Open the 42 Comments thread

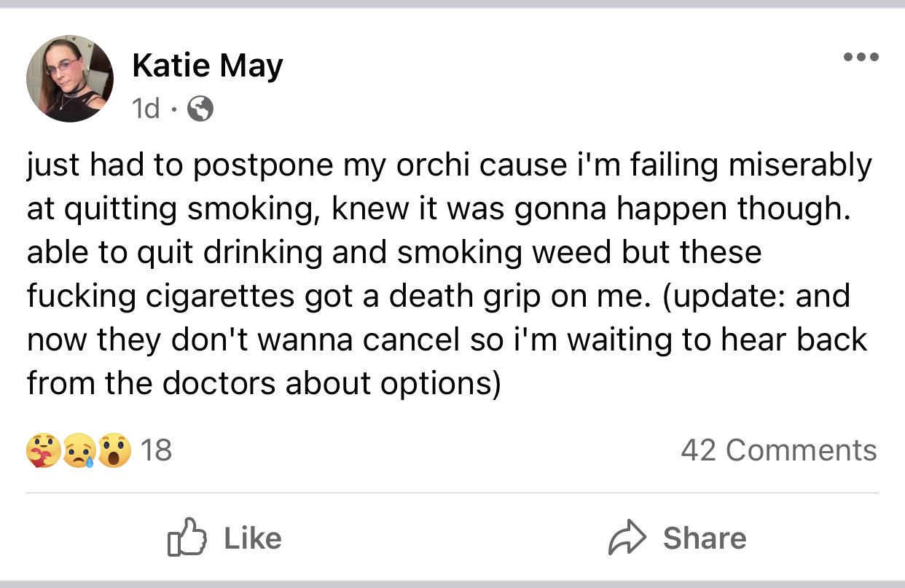coord(779,450)
